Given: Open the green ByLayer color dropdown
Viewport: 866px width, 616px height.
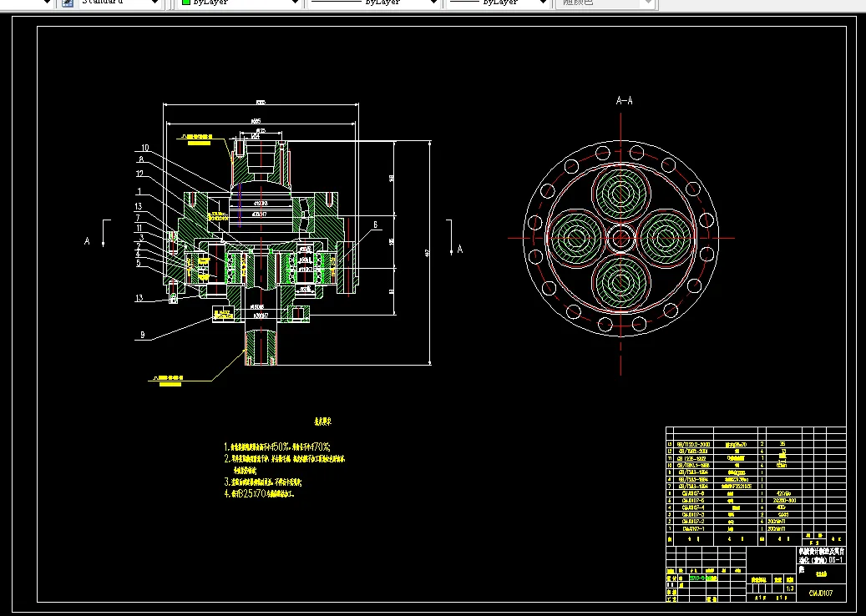Looking at the screenshot, I should click(x=241, y=3).
